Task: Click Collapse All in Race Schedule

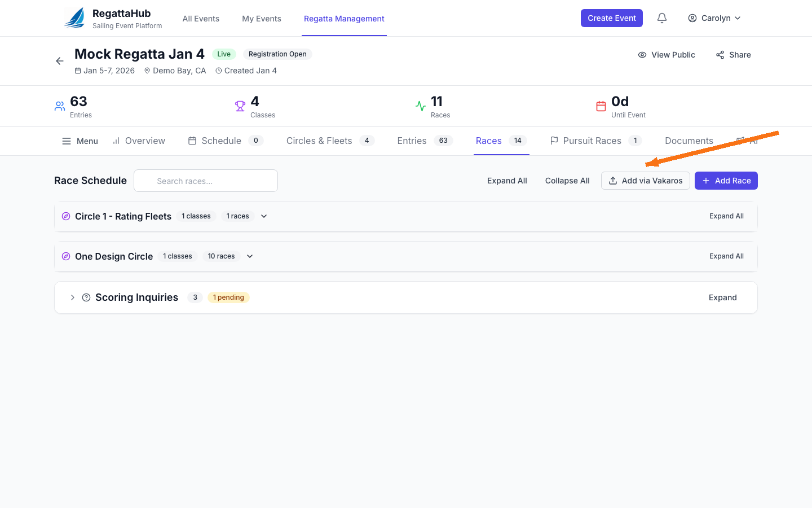Action: [x=567, y=181]
